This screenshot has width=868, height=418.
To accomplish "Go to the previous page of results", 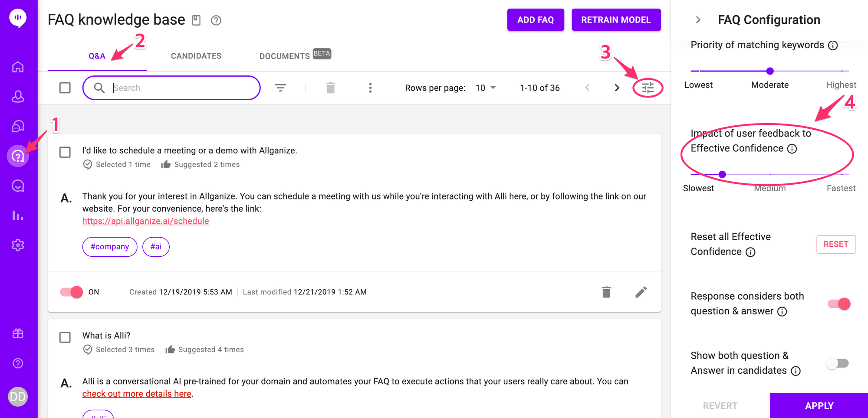I will [x=587, y=88].
